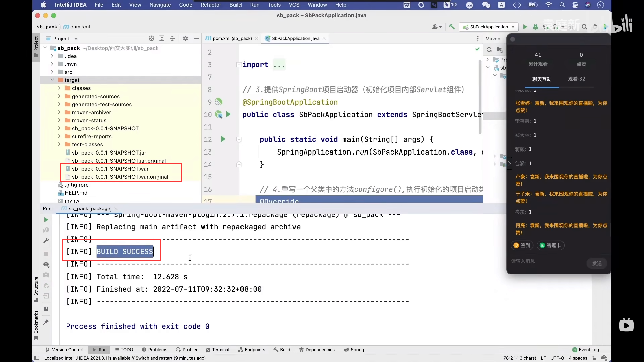This screenshot has width=644, height=362.
Task: Open the WeChat icon in the menu bar
Action: pos(486,5)
